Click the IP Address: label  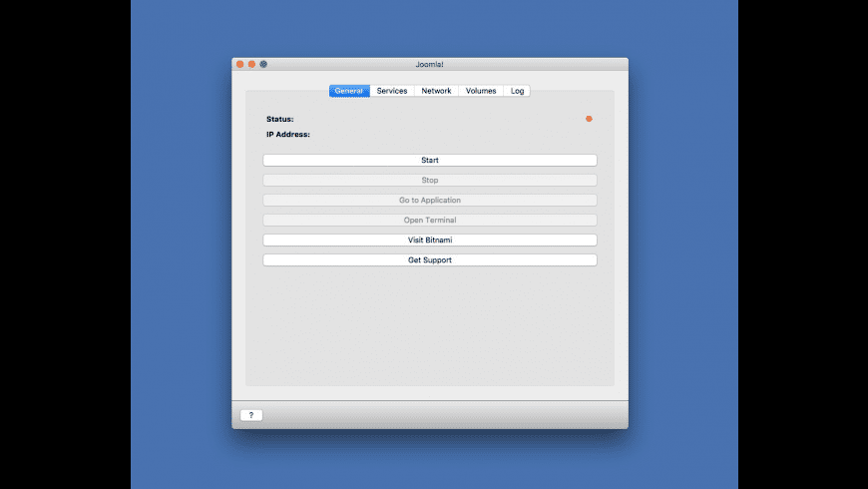coord(288,134)
